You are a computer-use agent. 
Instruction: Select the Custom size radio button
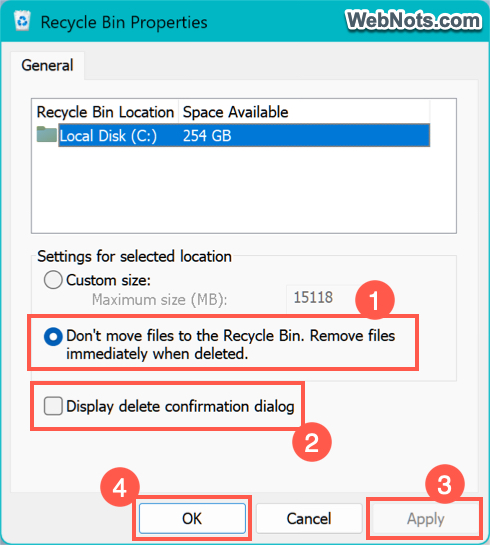coord(53,280)
